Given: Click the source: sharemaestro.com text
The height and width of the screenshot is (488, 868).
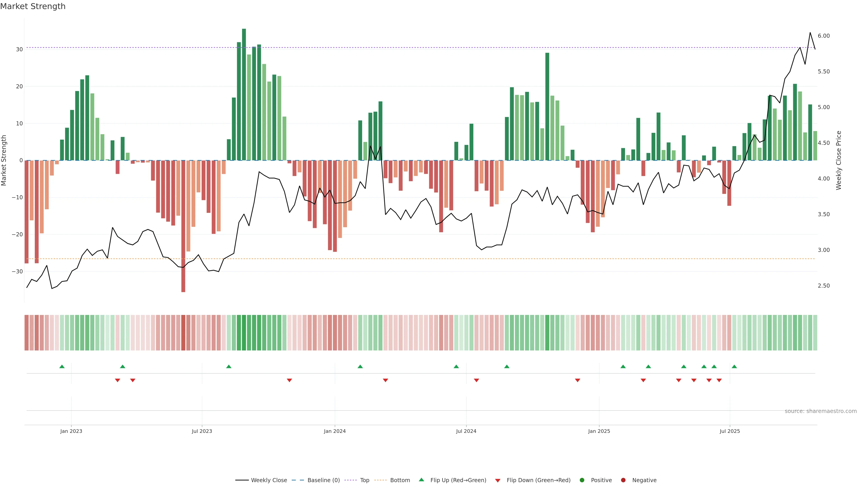Looking at the screenshot, I should point(821,411).
